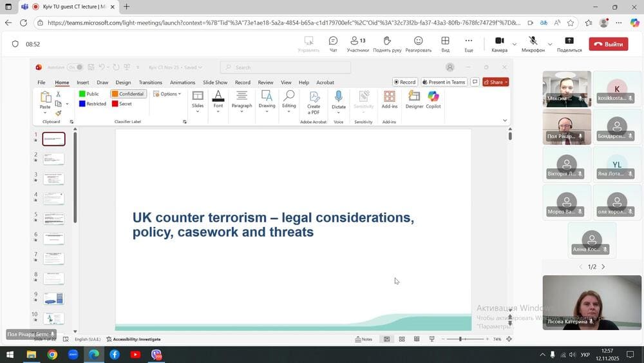
Task: Switch to the Slide Show ribbon tab
Action: pos(215,83)
